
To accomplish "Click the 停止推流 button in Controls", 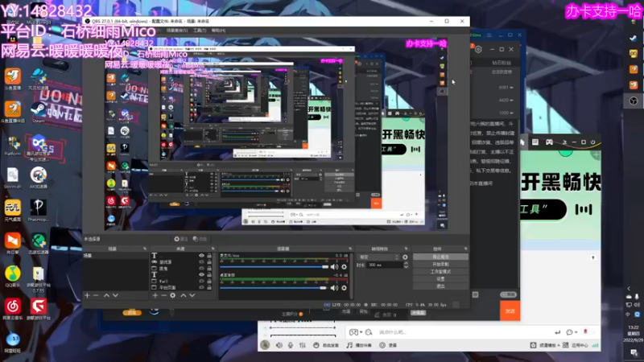I will pos(440,257).
